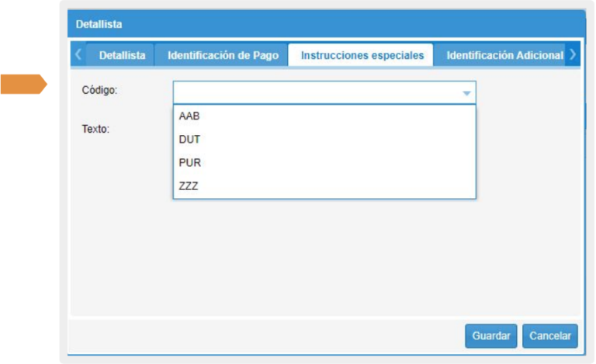596x364 pixels.
Task: Open the Identificación de Pago tab
Action: [x=222, y=56]
